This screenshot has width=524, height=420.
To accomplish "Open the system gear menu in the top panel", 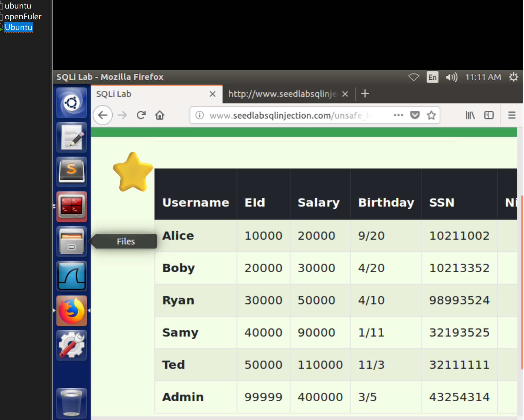I will (x=513, y=77).
